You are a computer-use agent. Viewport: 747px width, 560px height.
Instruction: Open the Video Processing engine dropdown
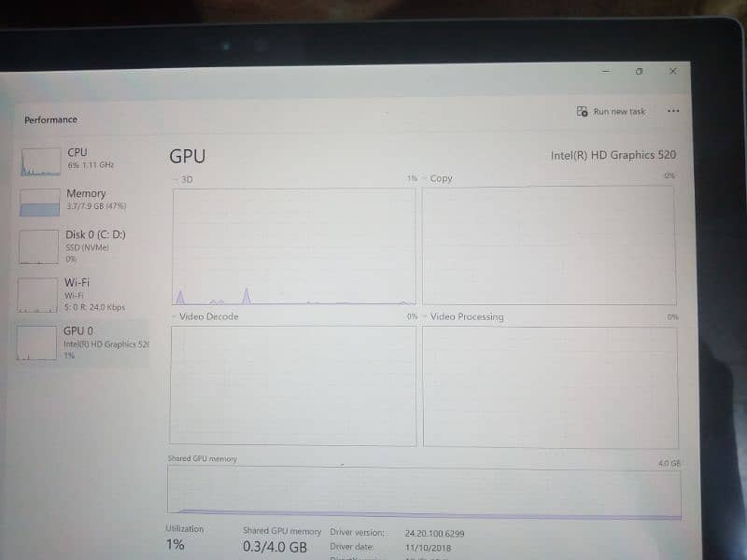(x=463, y=316)
